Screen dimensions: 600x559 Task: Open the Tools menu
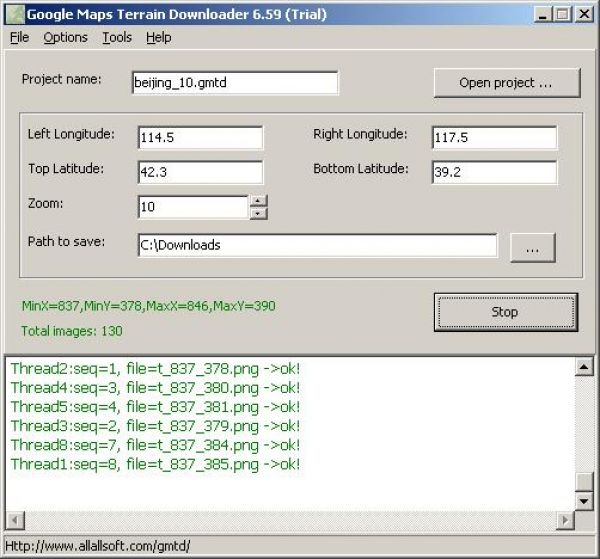[x=117, y=37]
